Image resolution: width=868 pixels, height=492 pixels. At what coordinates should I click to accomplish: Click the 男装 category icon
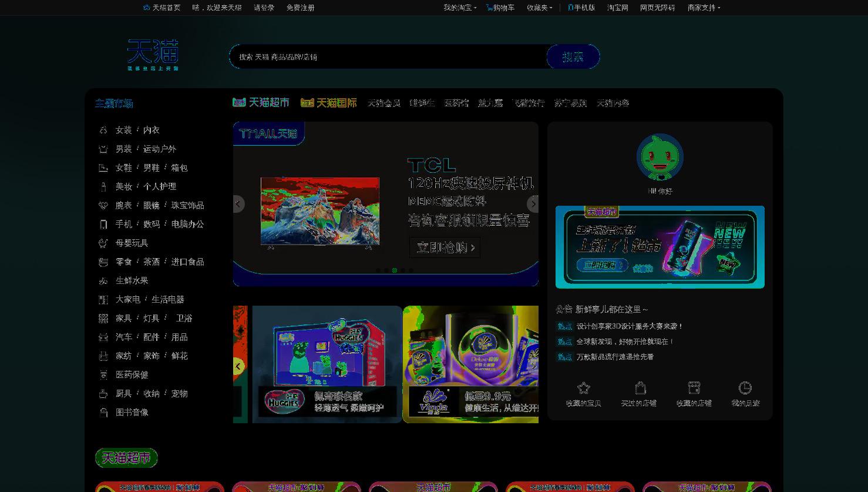pyautogui.click(x=103, y=149)
